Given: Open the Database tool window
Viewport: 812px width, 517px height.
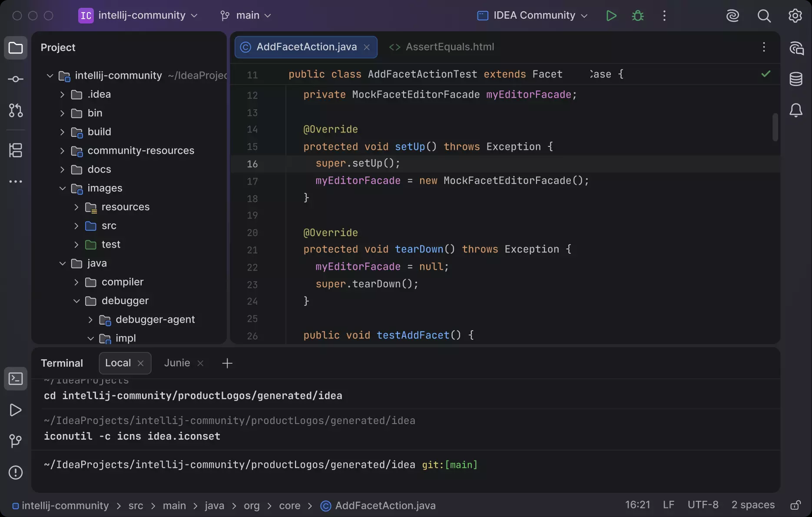Looking at the screenshot, I should coord(796,79).
